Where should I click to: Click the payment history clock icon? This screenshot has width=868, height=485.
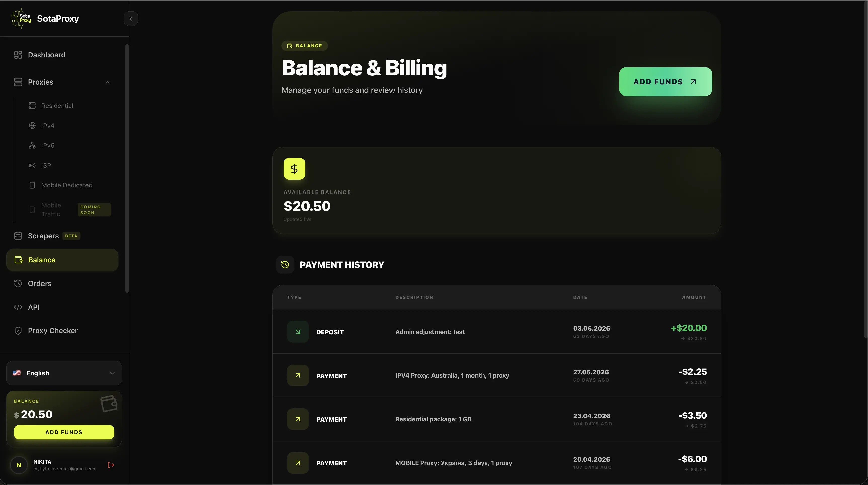click(285, 265)
